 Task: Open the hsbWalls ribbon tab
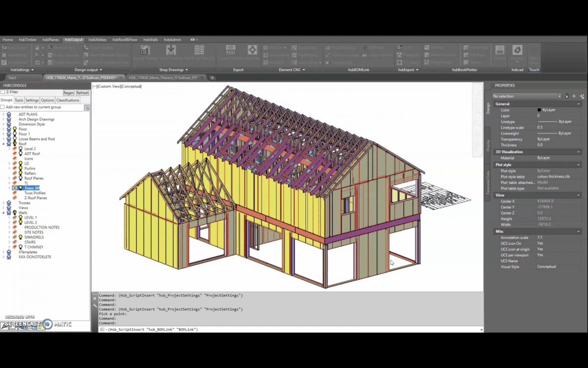click(x=150, y=40)
